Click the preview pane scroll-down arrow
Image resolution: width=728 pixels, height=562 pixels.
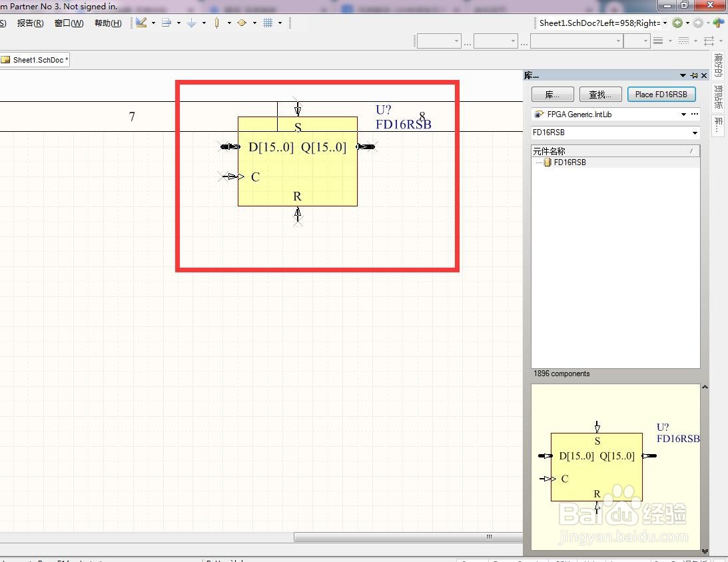[x=705, y=551]
